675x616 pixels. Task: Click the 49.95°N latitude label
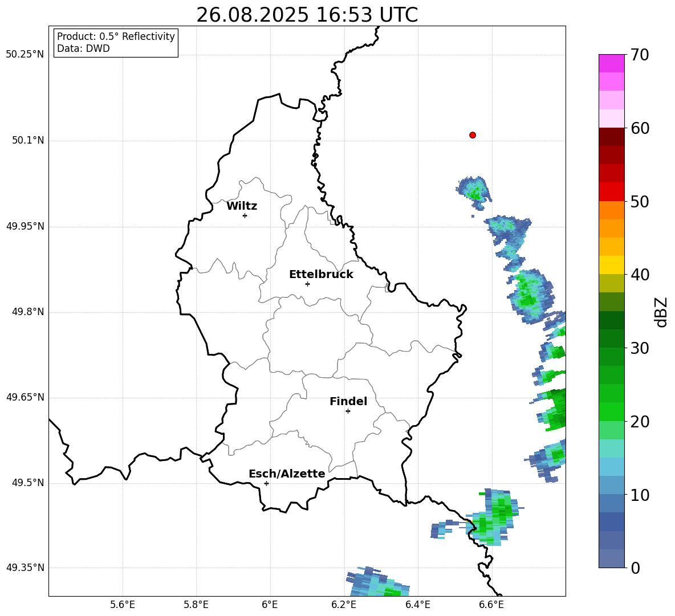(25, 226)
